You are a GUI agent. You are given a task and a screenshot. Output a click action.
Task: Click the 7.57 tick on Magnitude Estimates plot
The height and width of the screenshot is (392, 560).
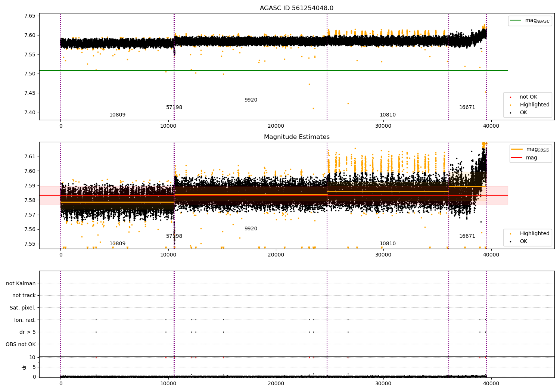[30, 215]
